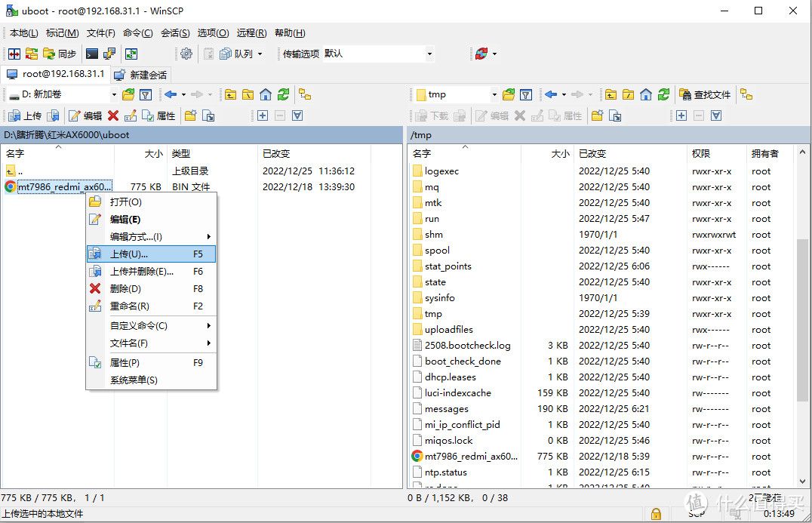This screenshot has height=523, width=812.
Task: Toggle remote directory tree icon
Action: [746, 95]
